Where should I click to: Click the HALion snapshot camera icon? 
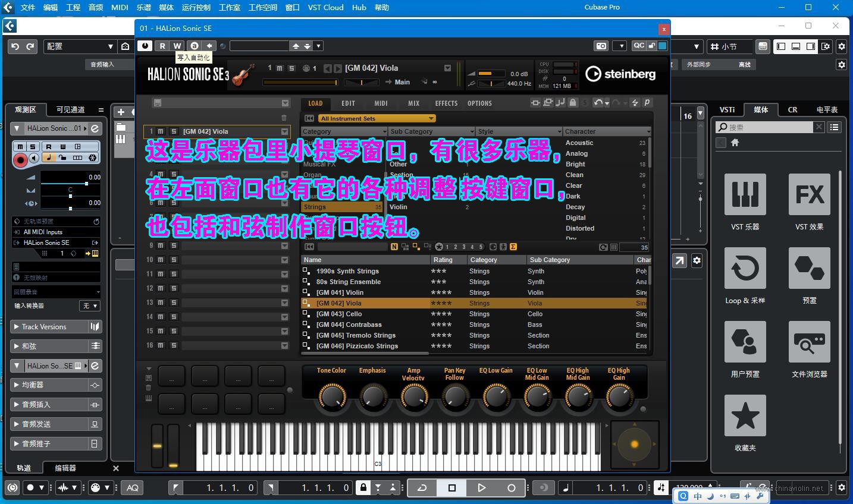tap(601, 46)
